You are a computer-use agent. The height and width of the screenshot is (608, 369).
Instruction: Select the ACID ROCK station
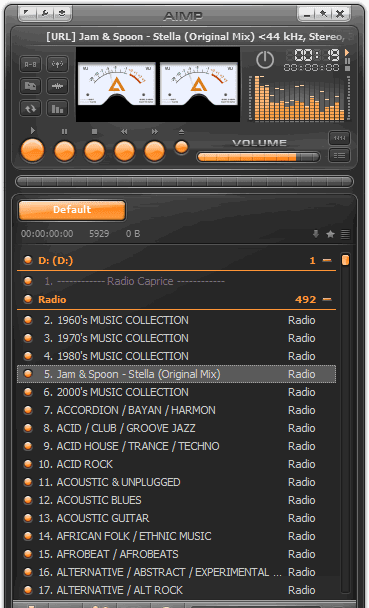176,464
